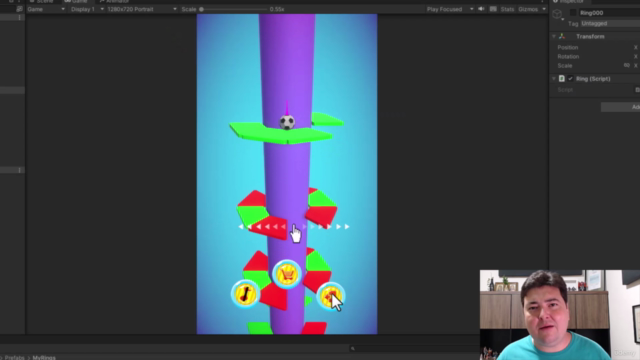
Task: Collapse the Transform component foldout
Action: tap(554, 36)
